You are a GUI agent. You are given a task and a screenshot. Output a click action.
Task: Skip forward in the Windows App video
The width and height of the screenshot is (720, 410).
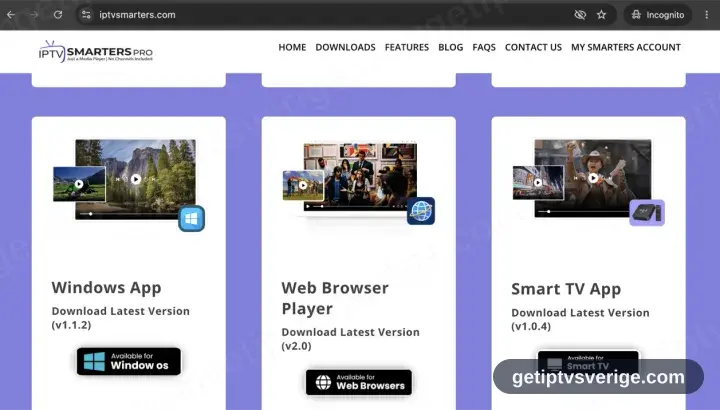pyautogui.click(x=153, y=180)
